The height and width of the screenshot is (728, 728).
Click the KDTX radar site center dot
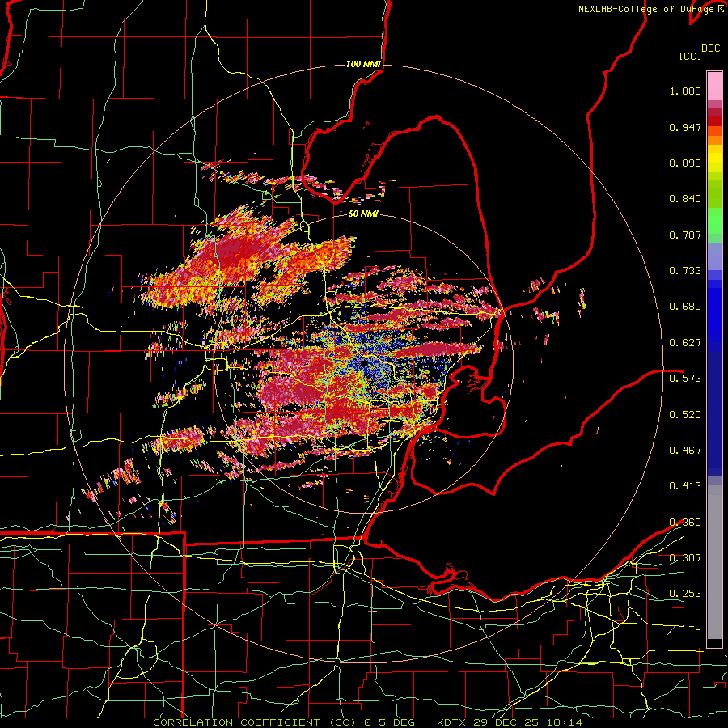[x=364, y=362]
